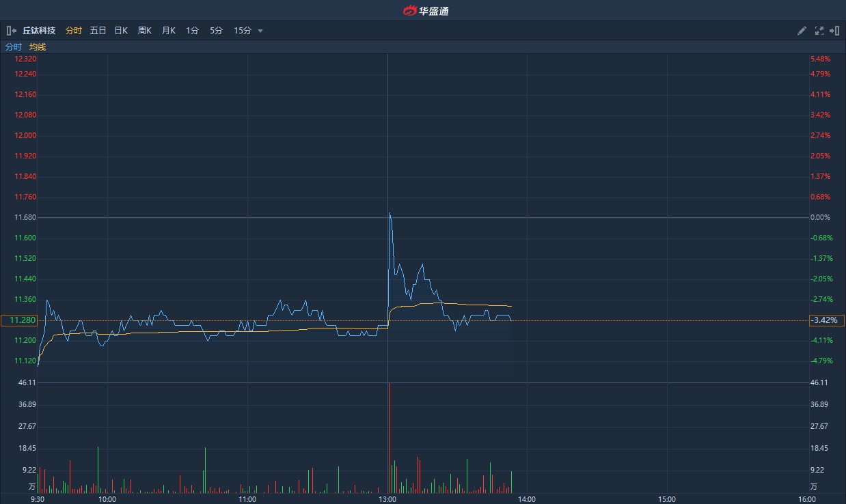The width and height of the screenshot is (846, 504).
Task: Click the tallest red volume bar at 13:00
Action: click(x=390, y=437)
